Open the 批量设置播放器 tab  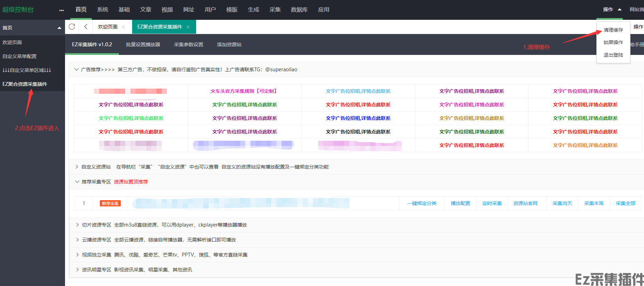click(x=143, y=44)
